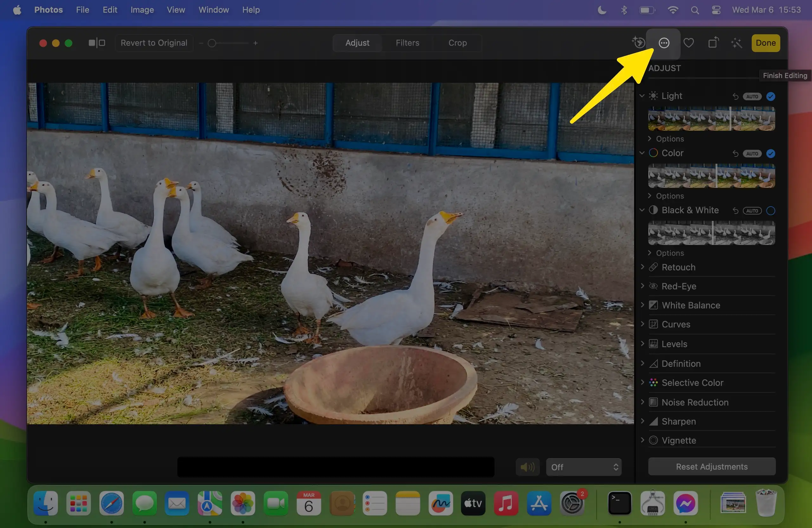
Task: Enable the Black & White adjustment circle
Action: [x=770, y=211]
